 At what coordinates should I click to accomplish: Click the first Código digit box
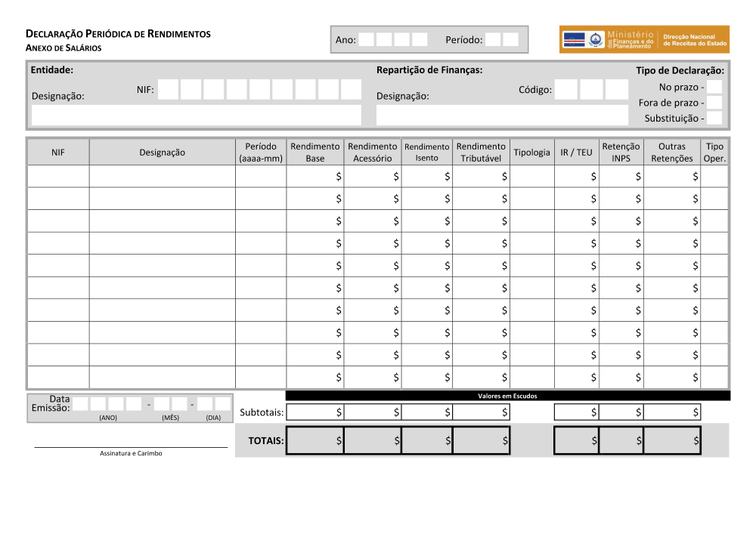565,90
